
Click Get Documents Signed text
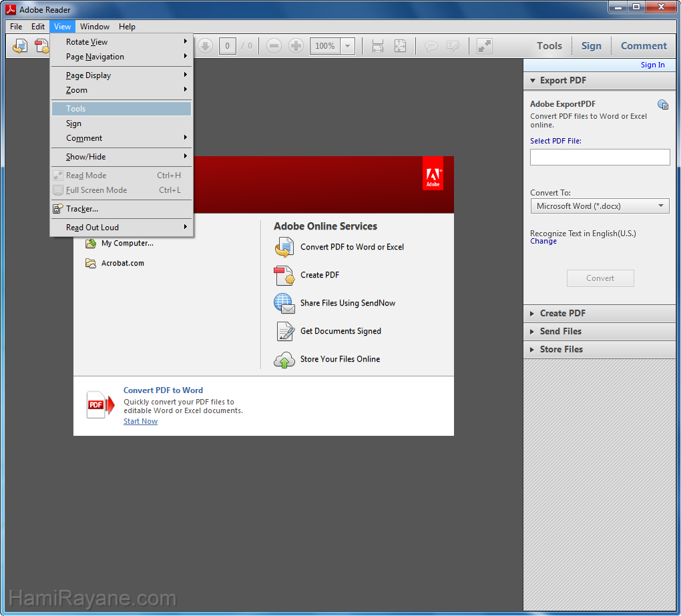[340, 331]
